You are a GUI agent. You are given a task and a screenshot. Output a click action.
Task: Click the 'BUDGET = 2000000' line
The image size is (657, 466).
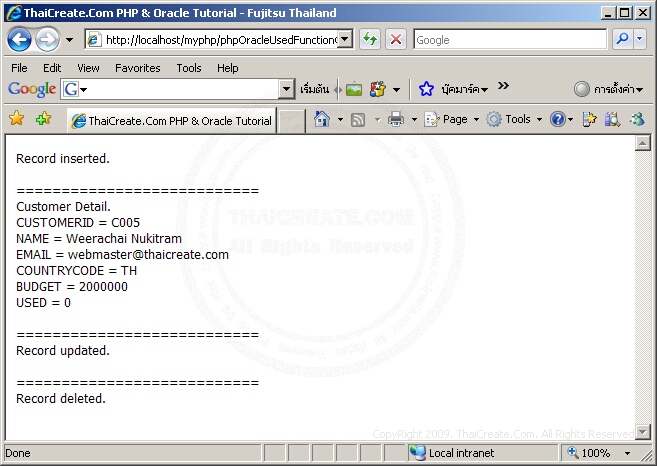72,287
